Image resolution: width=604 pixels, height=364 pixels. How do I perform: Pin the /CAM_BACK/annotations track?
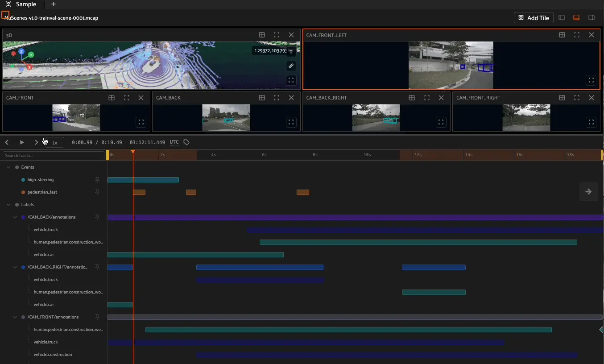[x=97, y=217]
